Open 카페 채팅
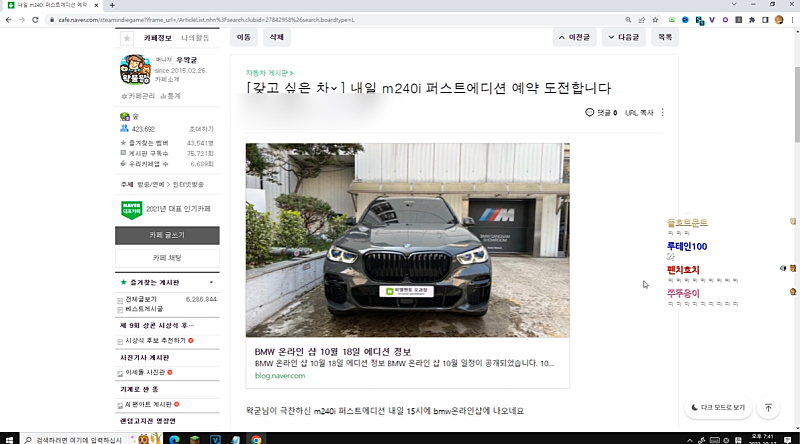800x444 pixels. [167, 258]
